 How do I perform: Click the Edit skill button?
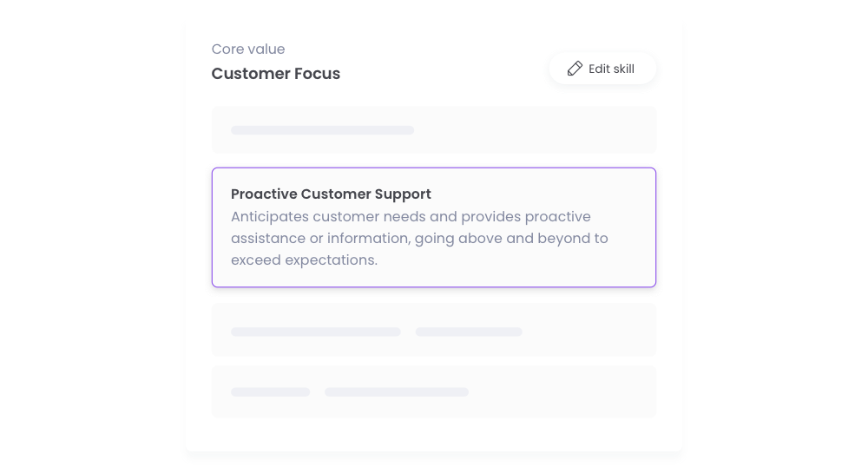tap(602, 69)
